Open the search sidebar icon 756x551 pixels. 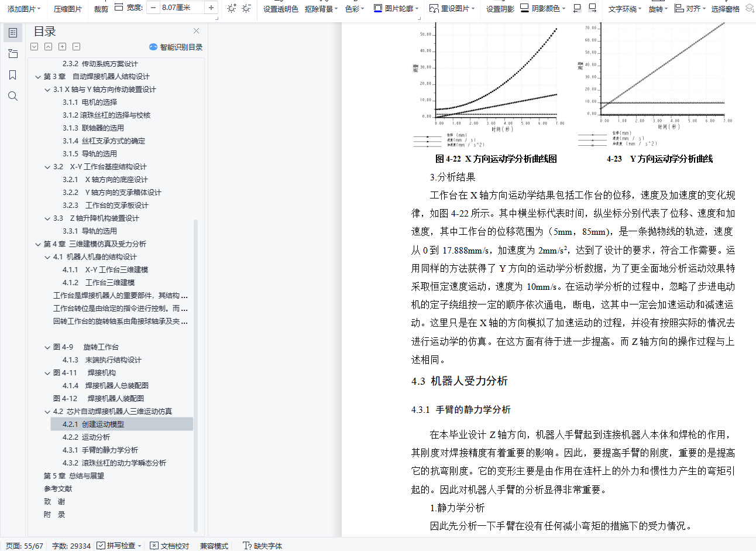(x=13, y=96)
